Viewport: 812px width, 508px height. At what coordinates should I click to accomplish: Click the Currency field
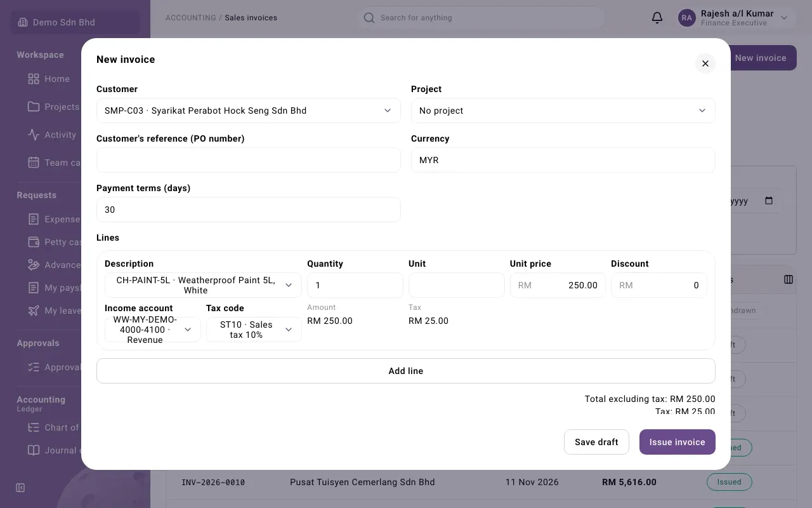coord(563,160)
